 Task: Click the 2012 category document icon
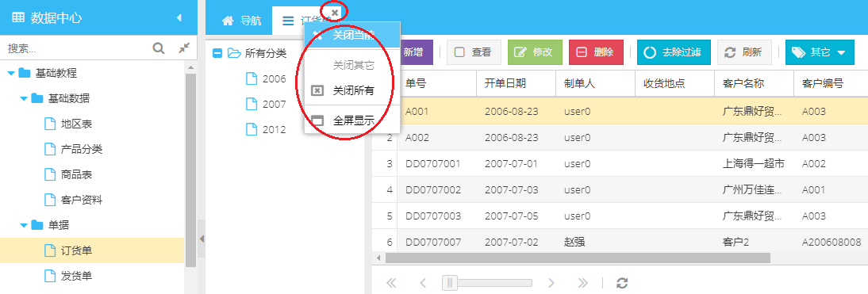point(252,130)
